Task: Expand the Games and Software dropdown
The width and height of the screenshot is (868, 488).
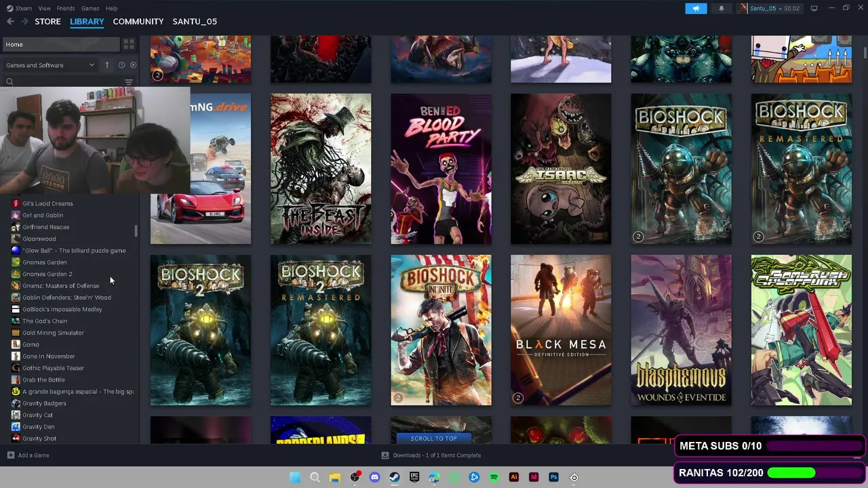Action: point(50,65)
